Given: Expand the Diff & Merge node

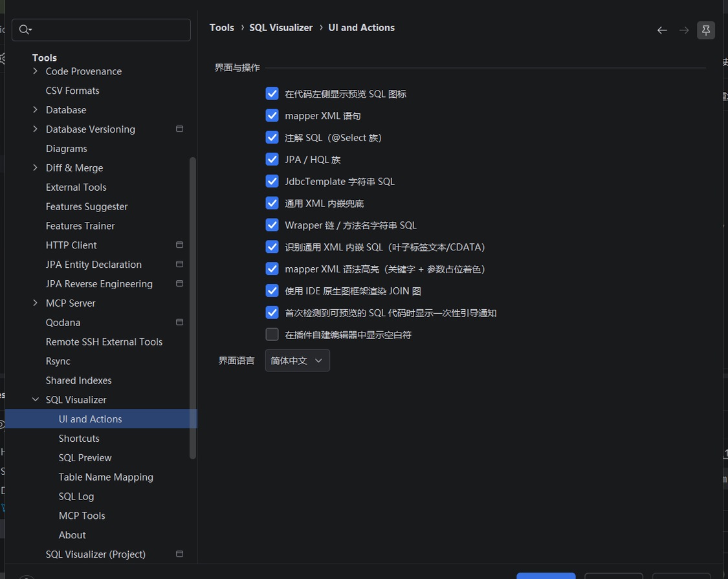Looking at the screenshot, I should click(36, 168).
